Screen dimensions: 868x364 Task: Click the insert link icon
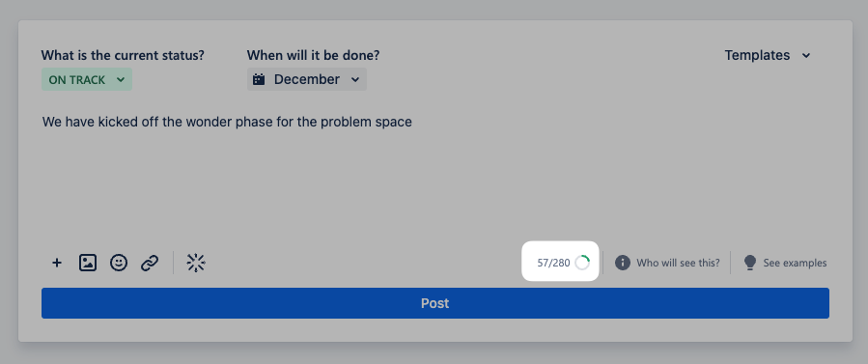coord(150,263)
